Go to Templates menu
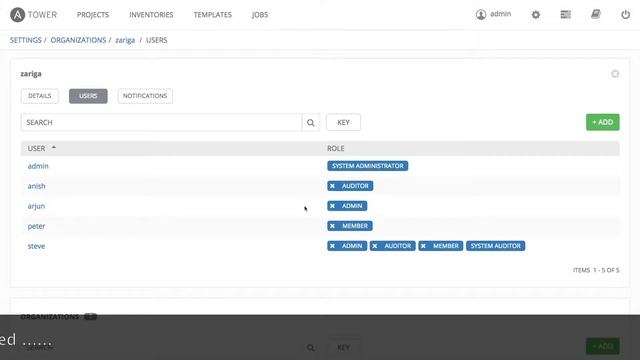The width and height of the screenshot is (640, 360). tap(213, 15)
